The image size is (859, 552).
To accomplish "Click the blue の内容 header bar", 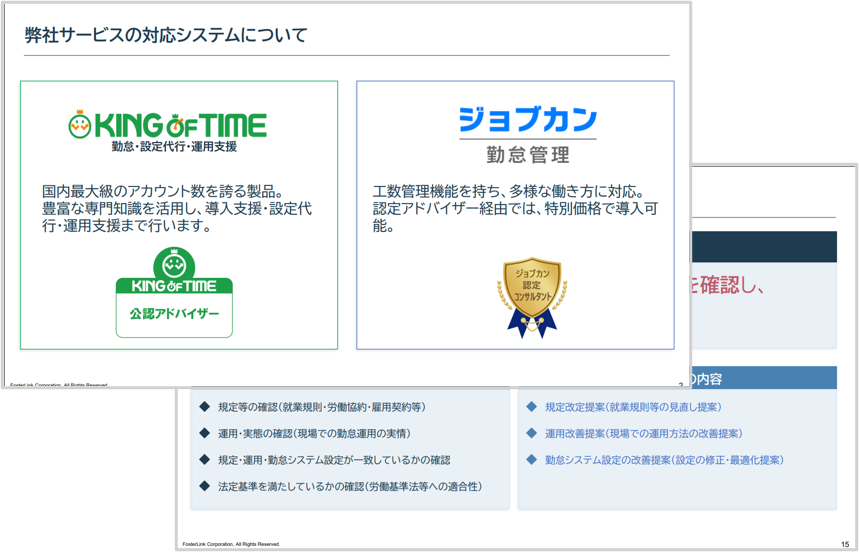I will click(764, 378).
